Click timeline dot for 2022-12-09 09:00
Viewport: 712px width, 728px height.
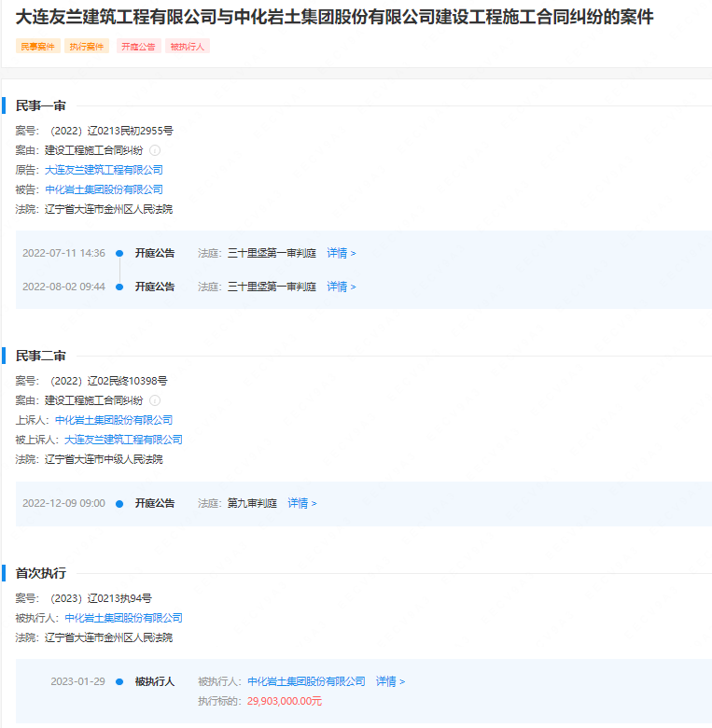(119, 504)
